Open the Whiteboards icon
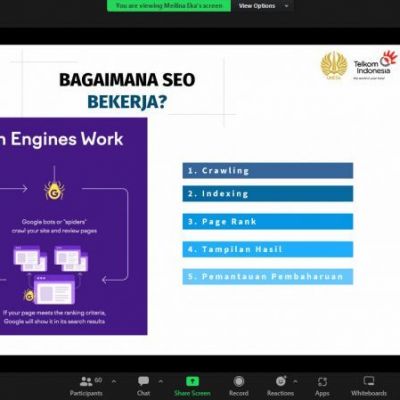This screenshot has width=400, height=400. [369, 381]
